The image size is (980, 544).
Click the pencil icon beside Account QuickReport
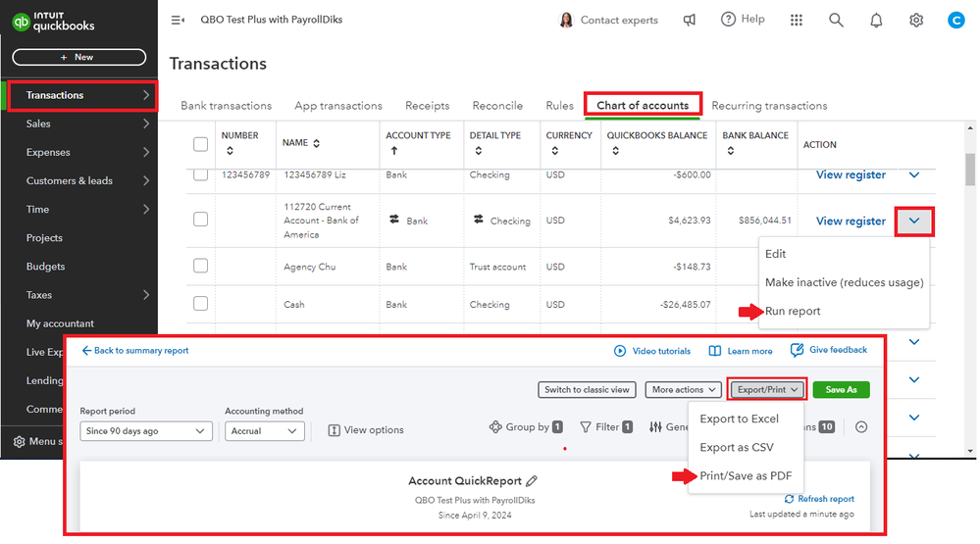533,481
